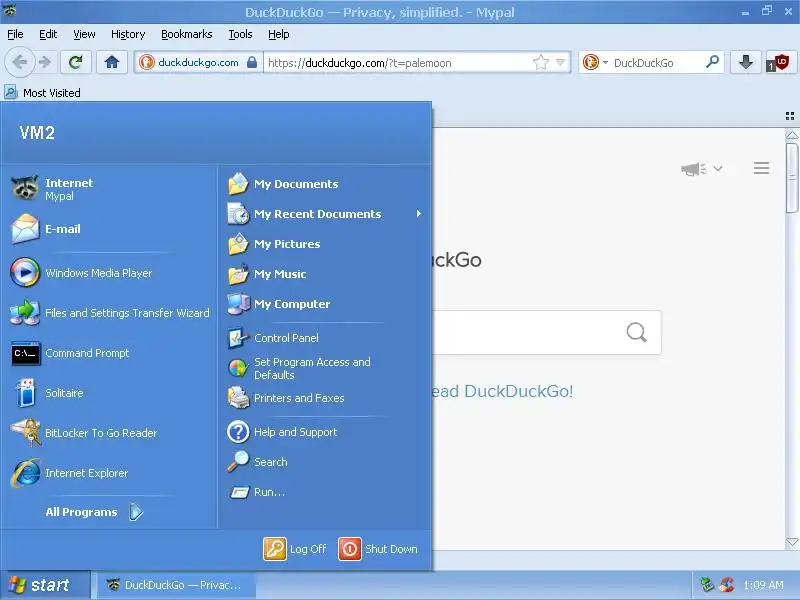Open Files and Settings Transfer Wizard

[x=110, y=313]
